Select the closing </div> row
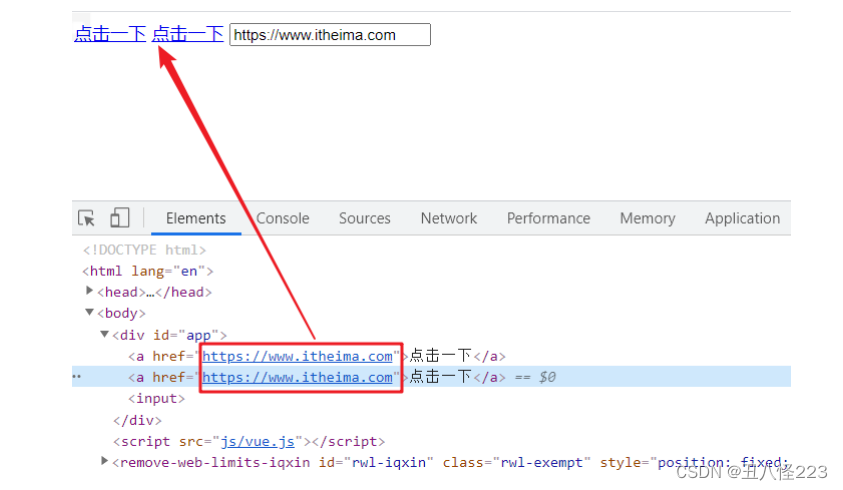Image resolution: width=843 pixels, height=490 pixels. (x=137, y=420)
